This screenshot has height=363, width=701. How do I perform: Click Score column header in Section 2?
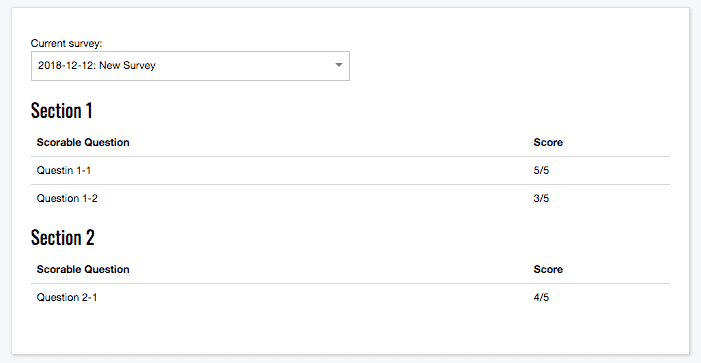click(x=548, y=269)
